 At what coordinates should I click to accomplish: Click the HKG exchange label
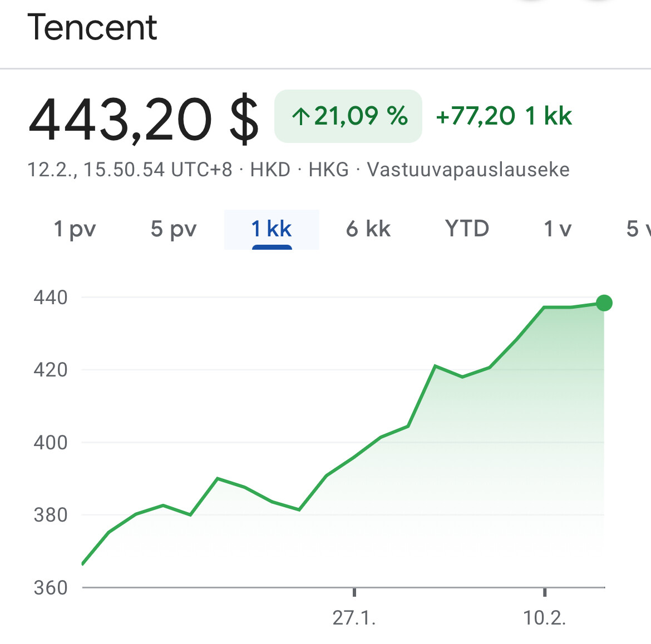[328, 170]
